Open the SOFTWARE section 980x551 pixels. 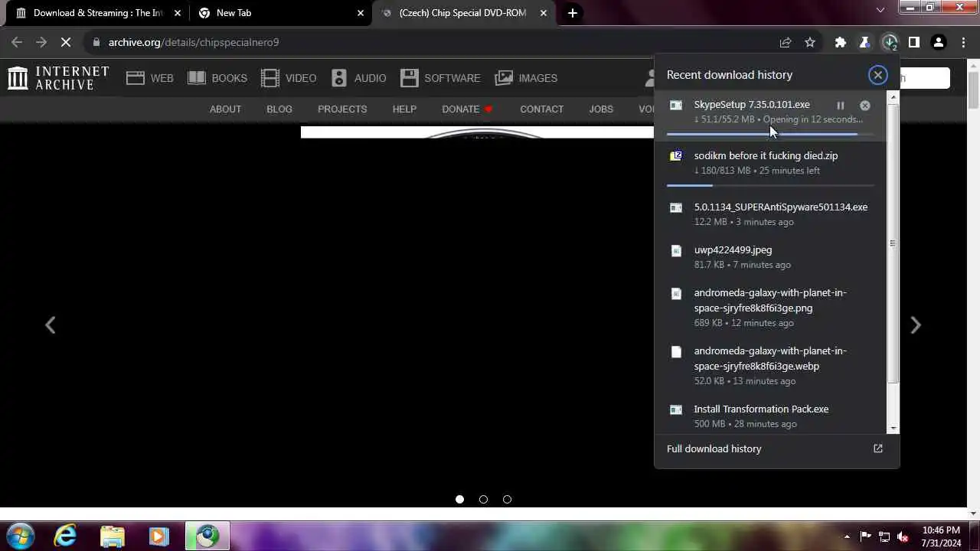440,78
